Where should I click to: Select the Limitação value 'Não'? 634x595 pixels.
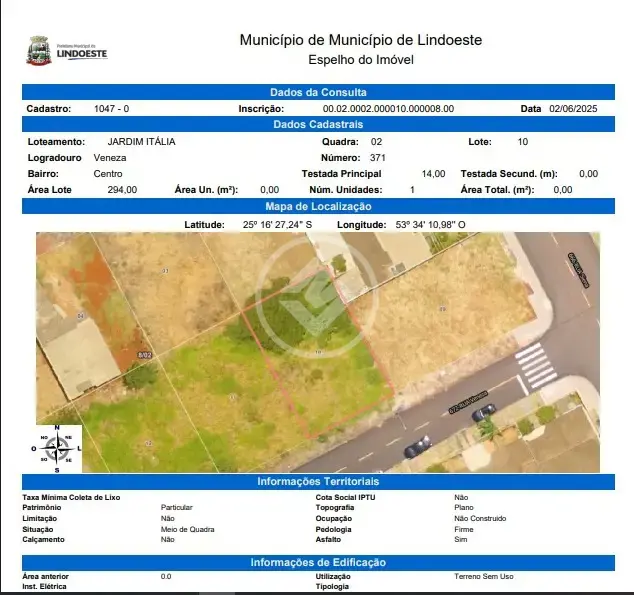(168, 519)
